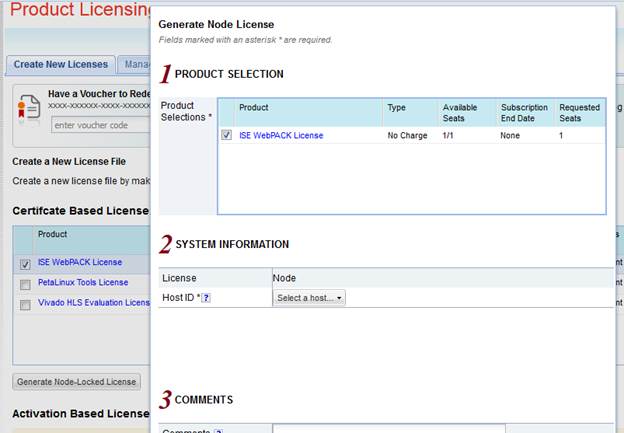Viewport: 624px width, 433px height.
Task: Click the voucher certificate icon
Action: click(x=29, y=107)
